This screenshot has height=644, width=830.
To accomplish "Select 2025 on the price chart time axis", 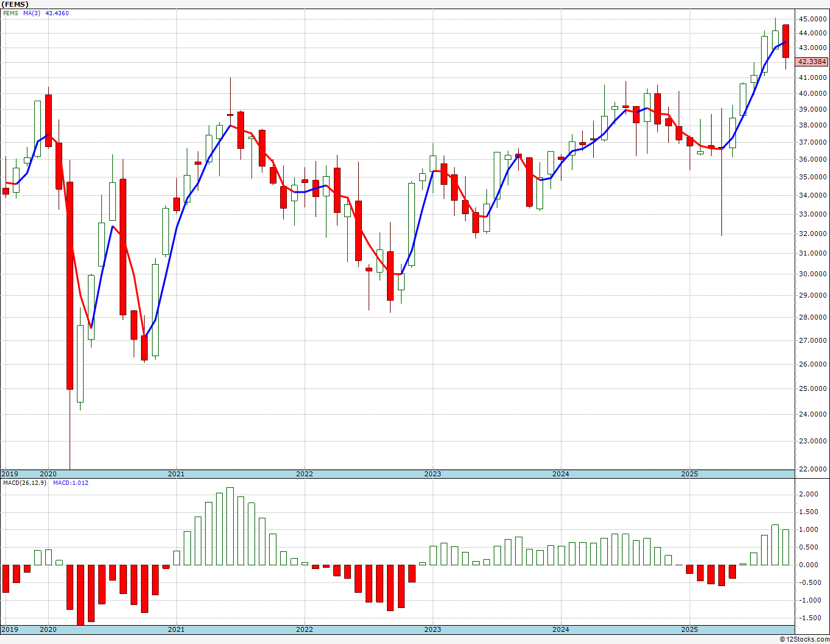I will coord(690,474).
